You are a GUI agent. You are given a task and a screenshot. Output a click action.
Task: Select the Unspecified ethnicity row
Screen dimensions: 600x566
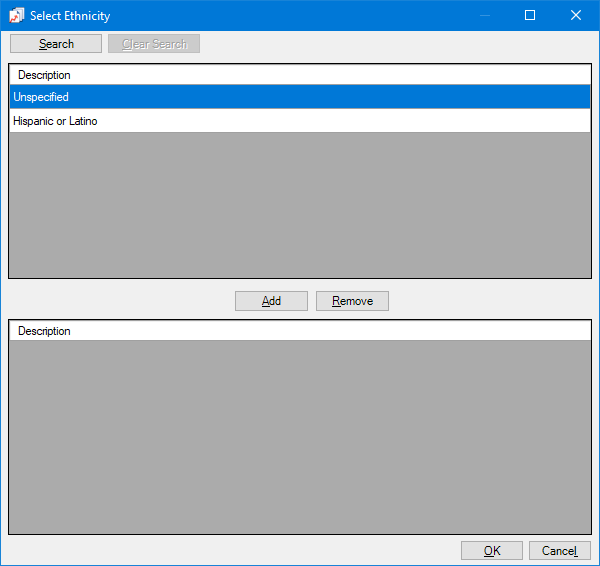(299, 97)
